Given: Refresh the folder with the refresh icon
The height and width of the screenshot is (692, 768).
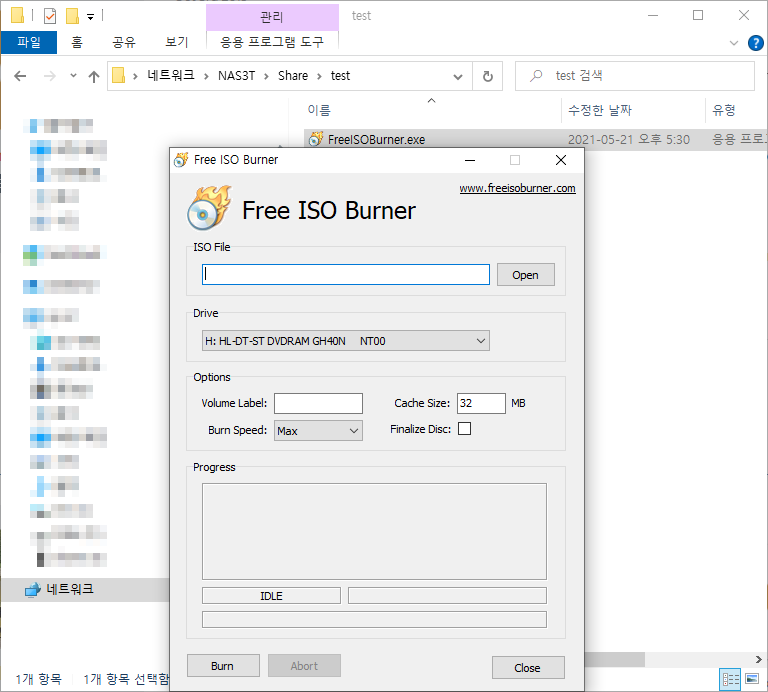Looking at the screenshot, I should click(x=488, y=76).
